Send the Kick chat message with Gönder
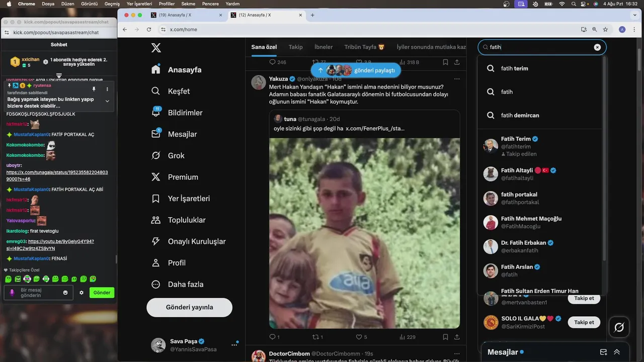The image size is (644, 362). [x=102, y=293]
